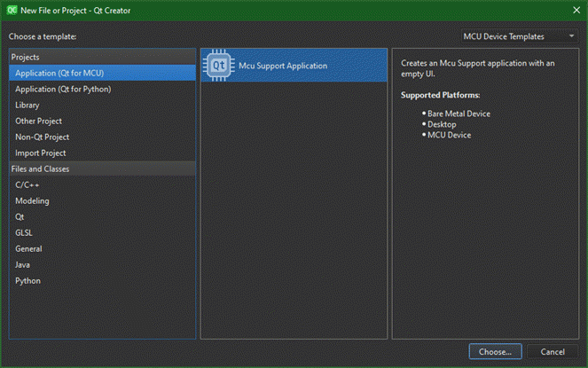Click the Qt Creator logo in title bar

click(x=11, y=10)
